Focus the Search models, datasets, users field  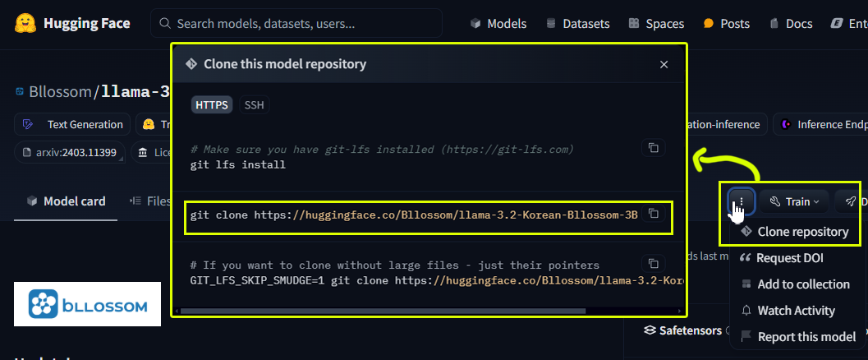click(x=296, y=23)
